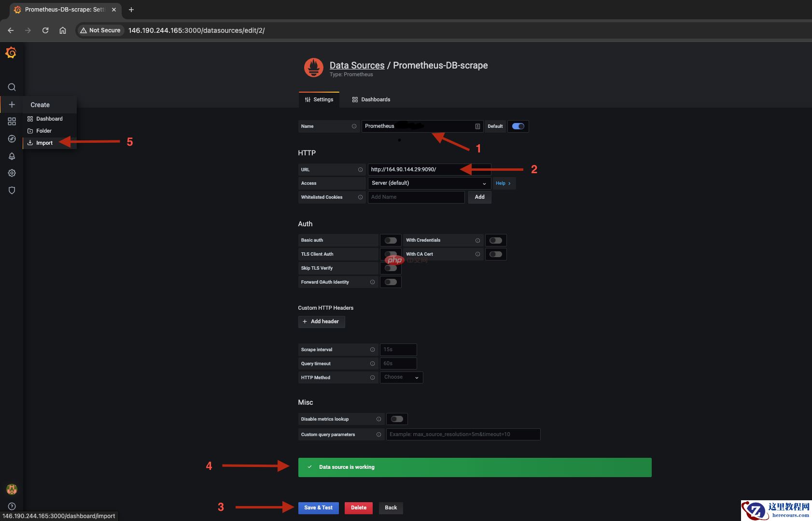Image resolution: width=812 pixels, height=521 pixels.
Task: Toggle the Default data source switch
Action: click(x=518, y=126)
